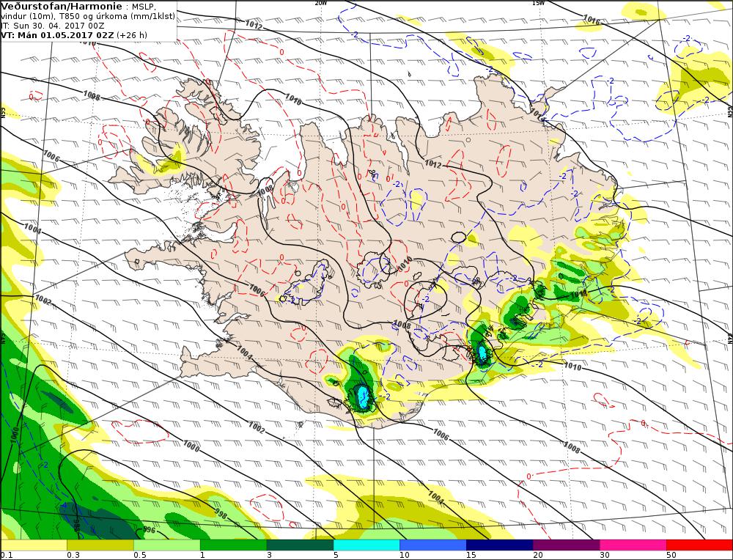Click the "vindur (10m), T850 og úrkoma" line
The width and height of the screenshot is (733, 560).
[x=62, y=16]
